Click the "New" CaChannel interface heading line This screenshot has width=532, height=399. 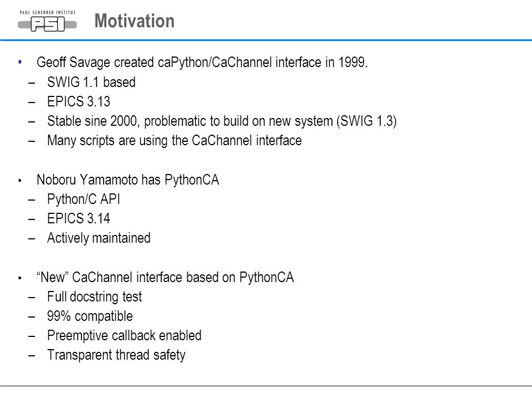[165, 278]
